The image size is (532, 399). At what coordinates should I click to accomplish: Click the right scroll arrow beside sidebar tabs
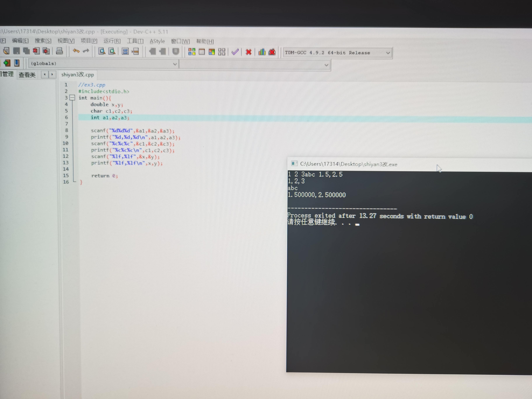click(52, 75)
